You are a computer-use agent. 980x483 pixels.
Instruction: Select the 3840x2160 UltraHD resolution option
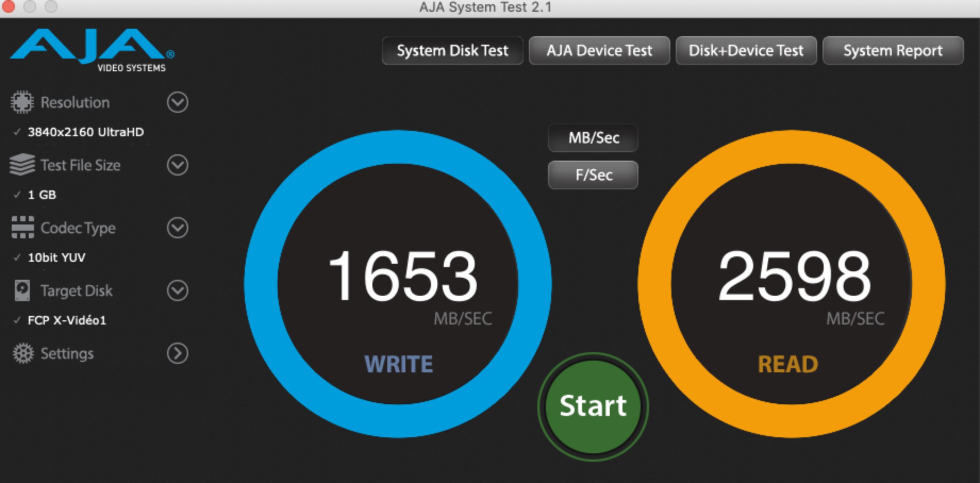point(86,132)
